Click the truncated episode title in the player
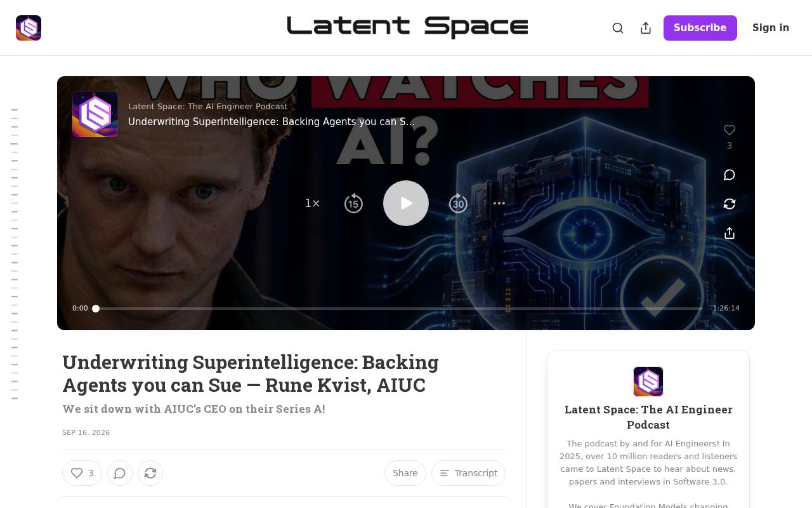 tap(272, 122)
